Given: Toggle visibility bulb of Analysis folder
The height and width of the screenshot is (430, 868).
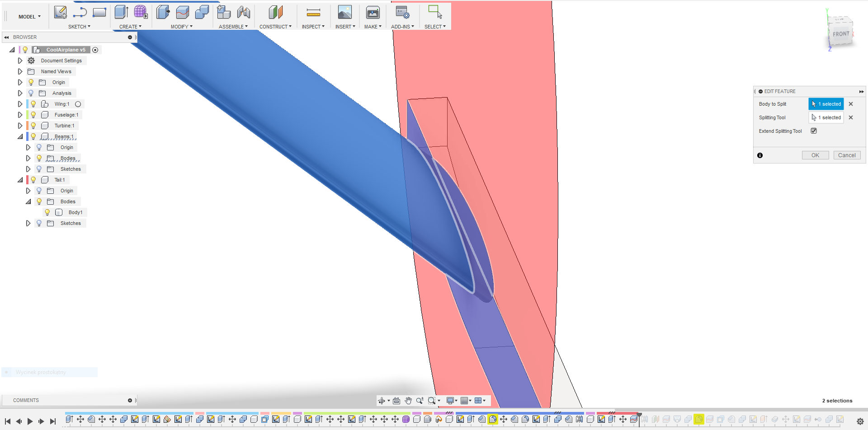Looking at the screenshot, I should click(31, 93).
